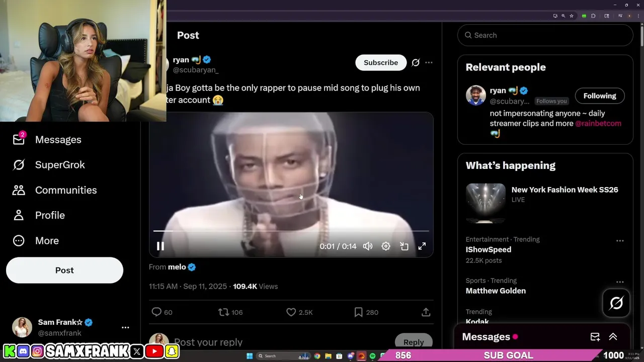Open File Explorer from the taskbar
Image resolution: width=644 pixels, height=362 pixels.
[328, 356]
